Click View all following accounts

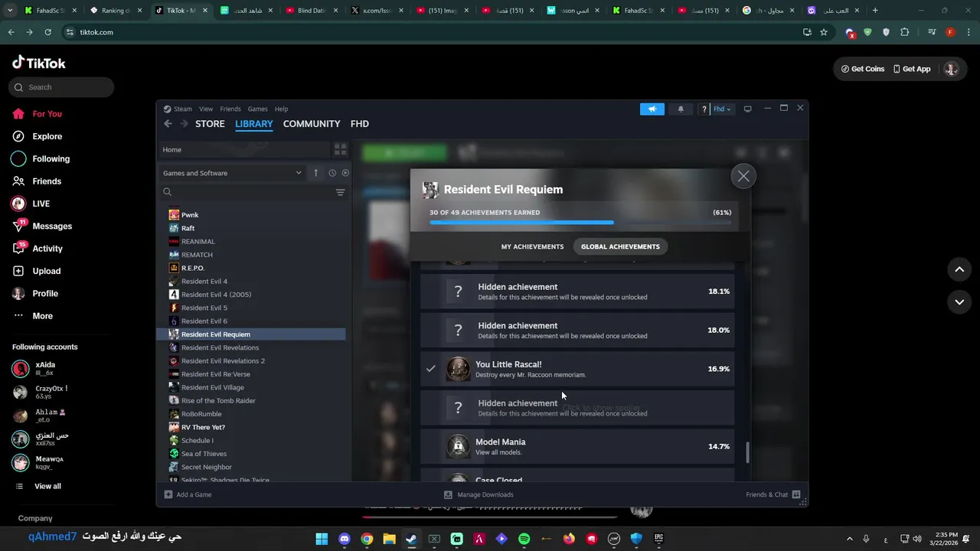click(x=47, y=486)
